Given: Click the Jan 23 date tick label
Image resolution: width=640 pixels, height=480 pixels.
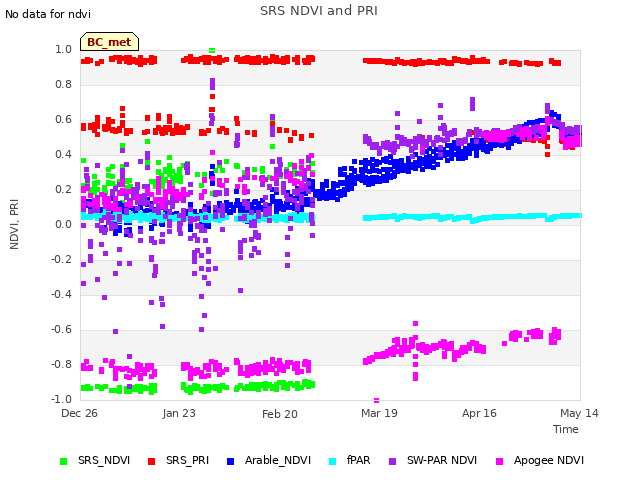Looking at the screenshot, I should [179, 413].
